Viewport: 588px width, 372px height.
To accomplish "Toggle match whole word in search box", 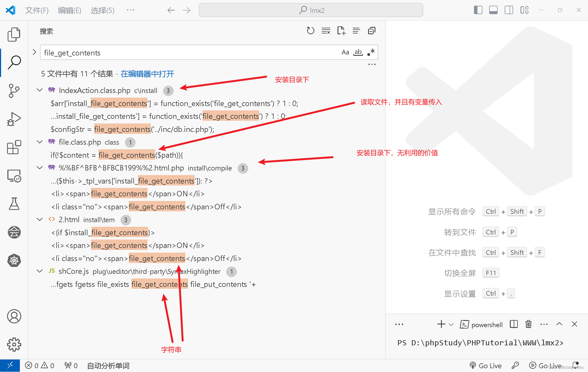I will tap(358, 52).
